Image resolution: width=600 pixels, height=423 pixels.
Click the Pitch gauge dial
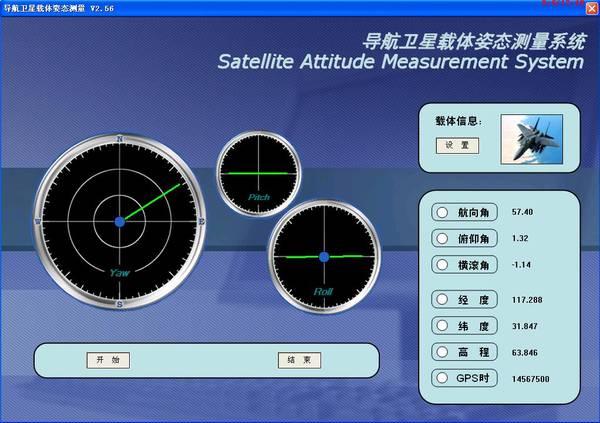click(x=259, y=172)
